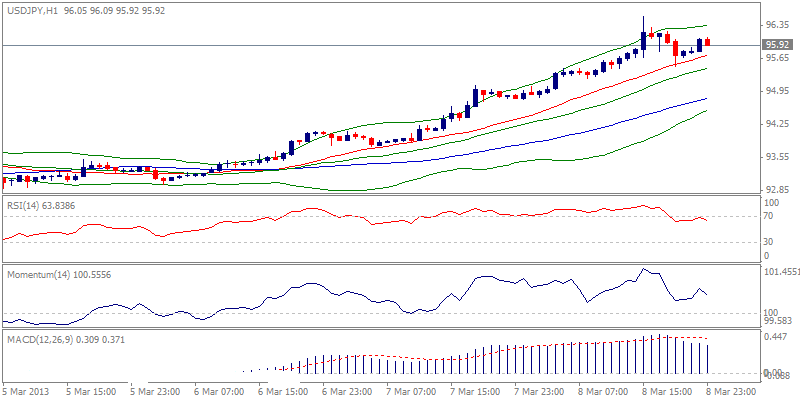Screen dimensions: 800x400
Task: Click the USDJPY,H1 chart title label
Action: coord(30,9)
